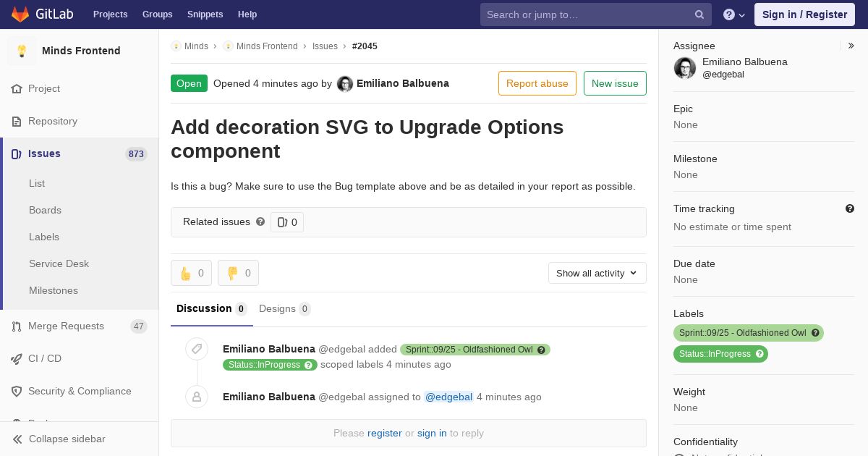The height and width of the screenshot is (456, 868).
Task: Click the Merge Requests count badge 47
Action: [139, 326]
